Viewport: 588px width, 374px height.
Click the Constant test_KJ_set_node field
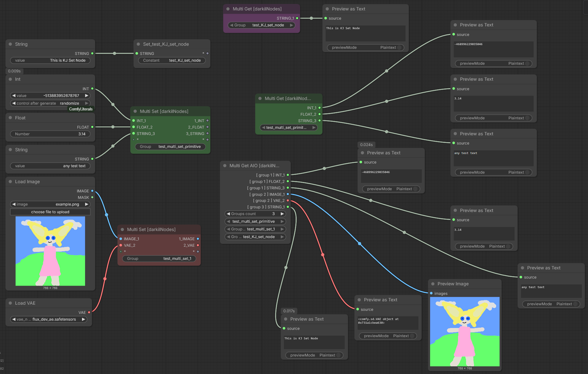pos(172,60)
